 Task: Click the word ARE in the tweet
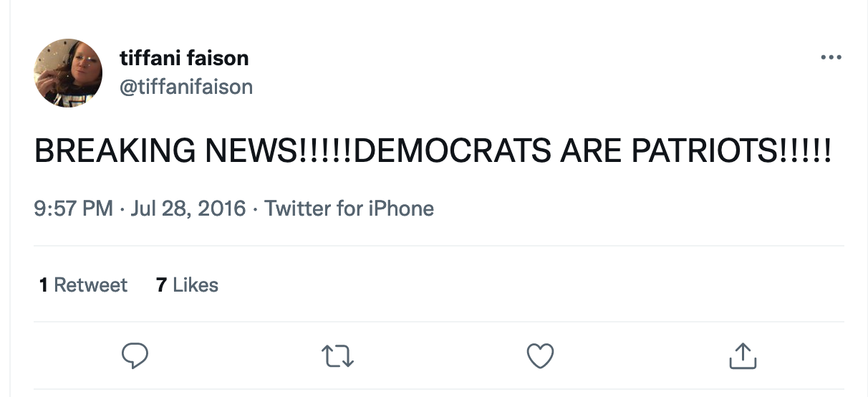point(590,151)
